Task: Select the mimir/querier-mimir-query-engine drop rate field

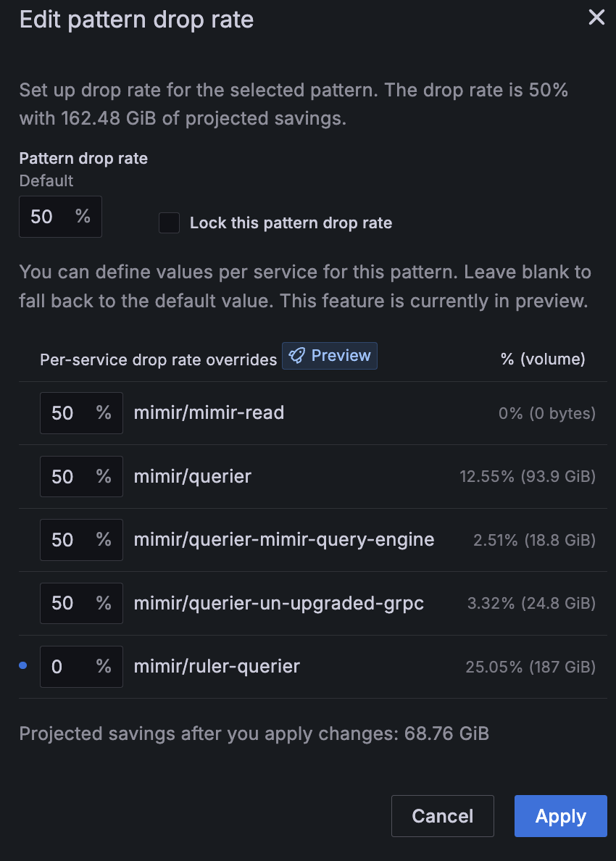Action: tap(72, 539)
